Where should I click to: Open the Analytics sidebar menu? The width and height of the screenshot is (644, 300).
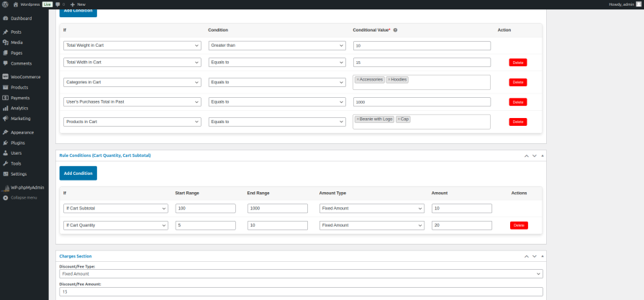pos(19,108)
